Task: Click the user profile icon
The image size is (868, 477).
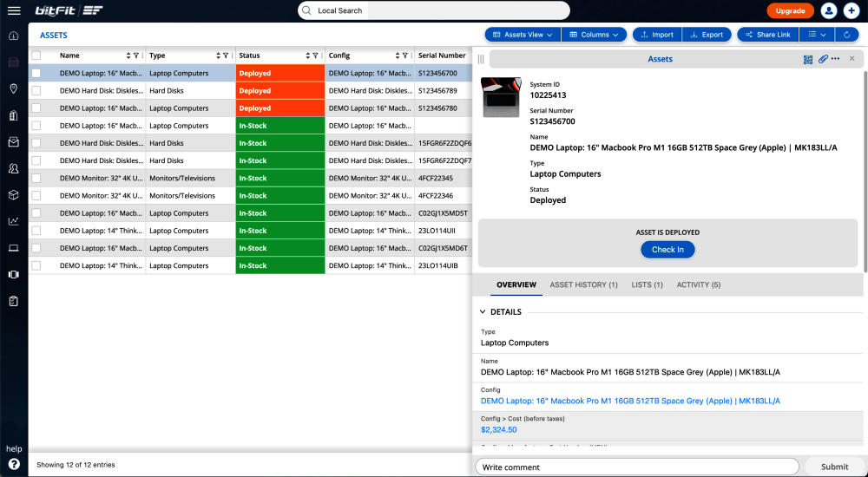Action: coord(829,10)
